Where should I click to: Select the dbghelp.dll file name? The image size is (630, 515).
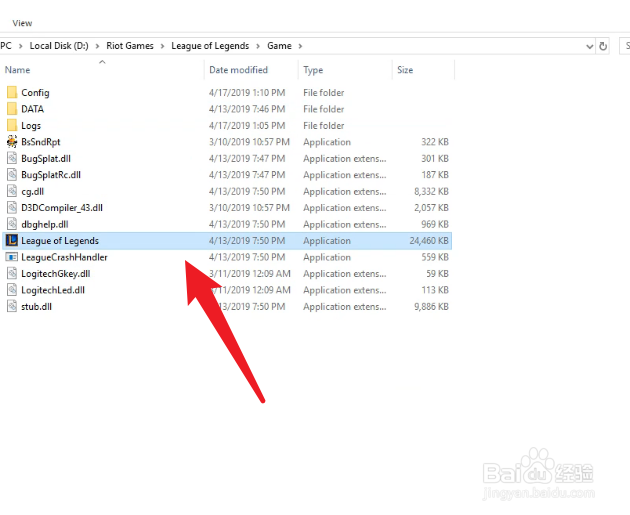[x=45, y=225]
